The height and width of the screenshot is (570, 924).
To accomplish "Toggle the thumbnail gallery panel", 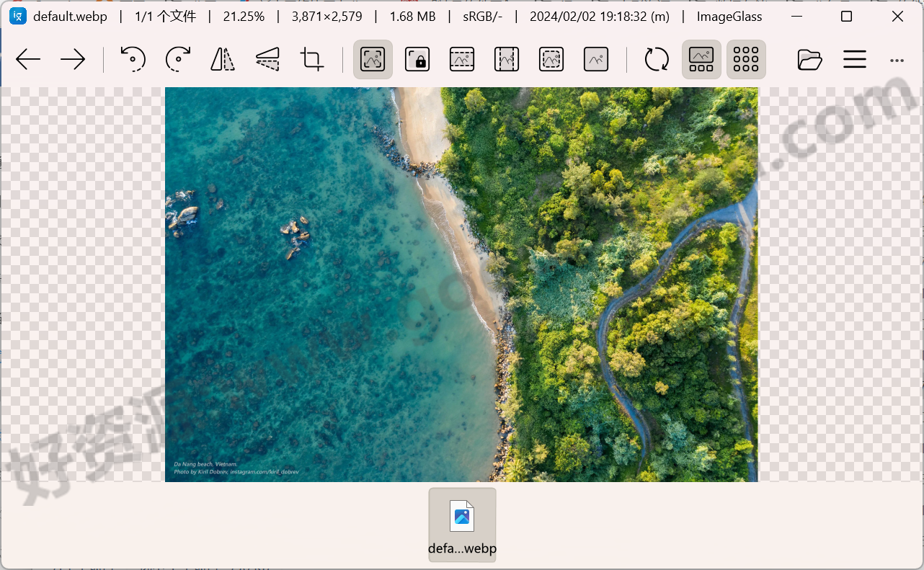I will click(701, 59).
